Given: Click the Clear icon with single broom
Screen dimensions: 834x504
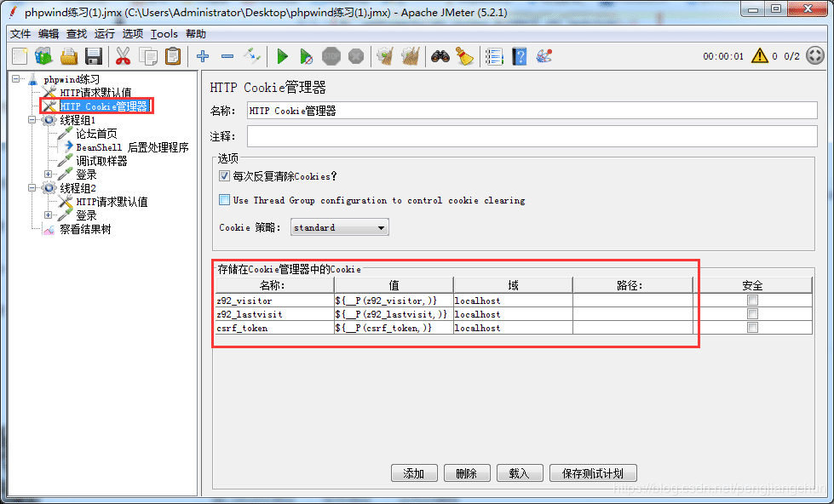Looking at the screenshot, I should (385, 56).
